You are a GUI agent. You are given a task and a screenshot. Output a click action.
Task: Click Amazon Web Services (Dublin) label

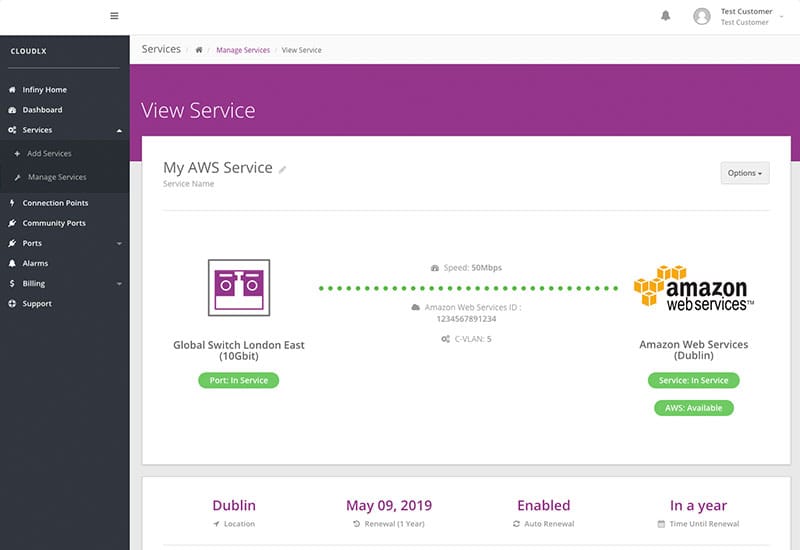tap(693, 350)
